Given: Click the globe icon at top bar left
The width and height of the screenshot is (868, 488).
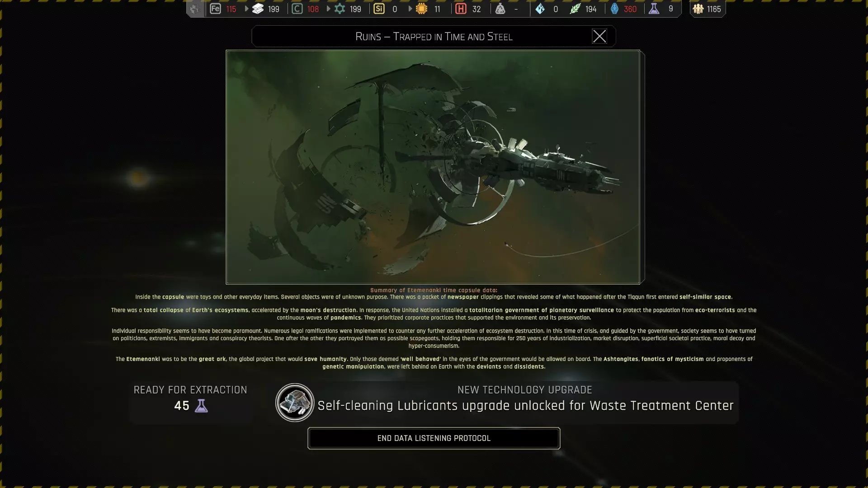Looking at the screenshot, I should pos(195,9).
